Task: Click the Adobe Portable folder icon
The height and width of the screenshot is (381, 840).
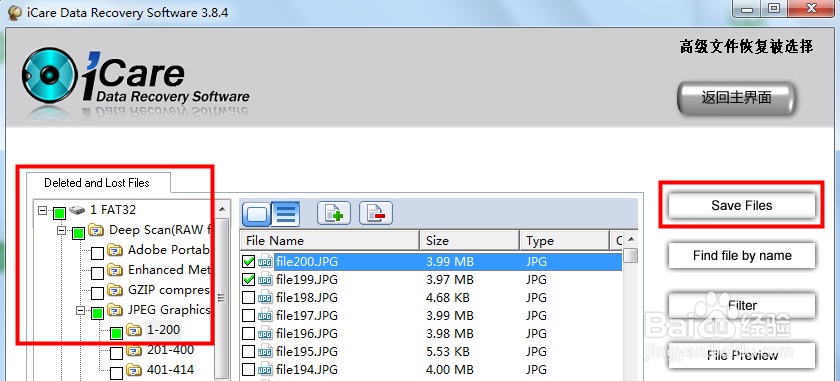Action: coord(115,250)
